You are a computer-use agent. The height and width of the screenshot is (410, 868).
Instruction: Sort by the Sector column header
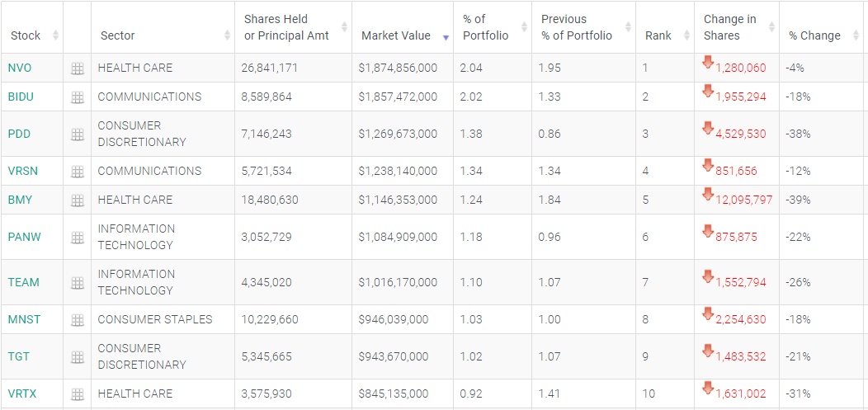pos(118,35)
